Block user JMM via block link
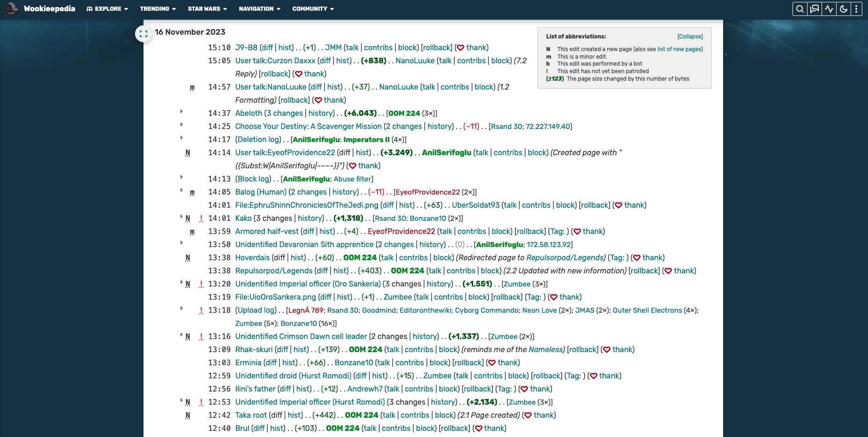The height and width of the screenshot is (437, 868). click(408, 48)
